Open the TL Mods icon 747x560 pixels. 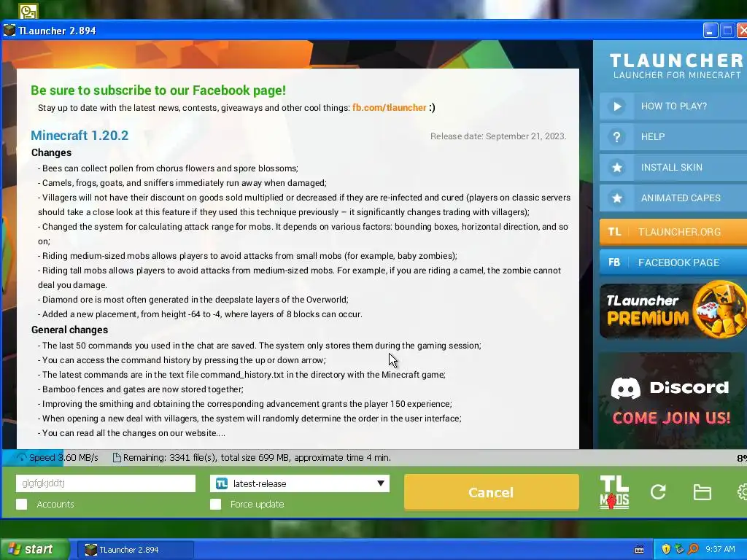click(x=614, y=492)
